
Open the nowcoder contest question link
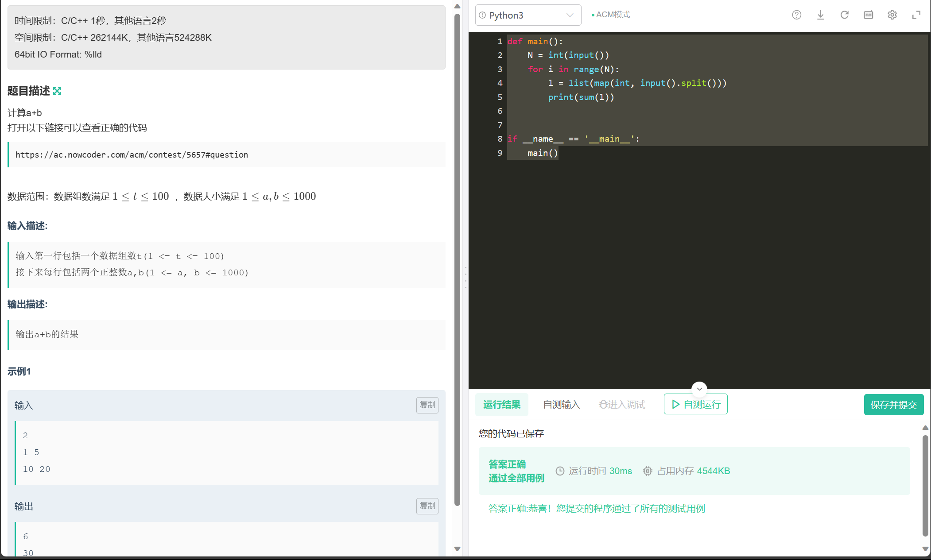tap(131, 155)
